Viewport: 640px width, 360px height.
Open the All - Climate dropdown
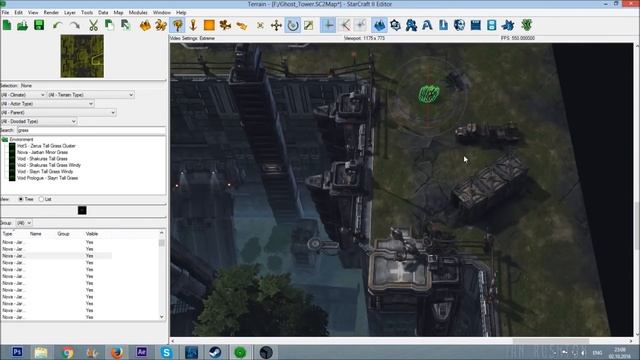[23, 95]
